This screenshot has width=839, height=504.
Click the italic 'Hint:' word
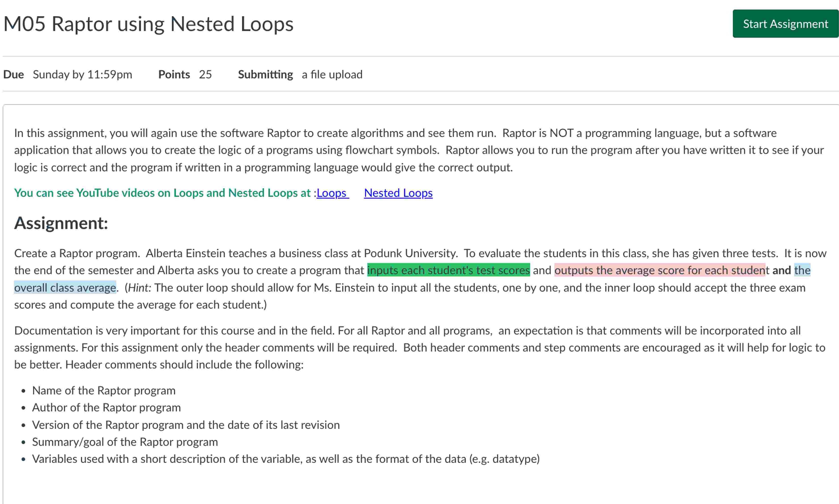point(139,288)
